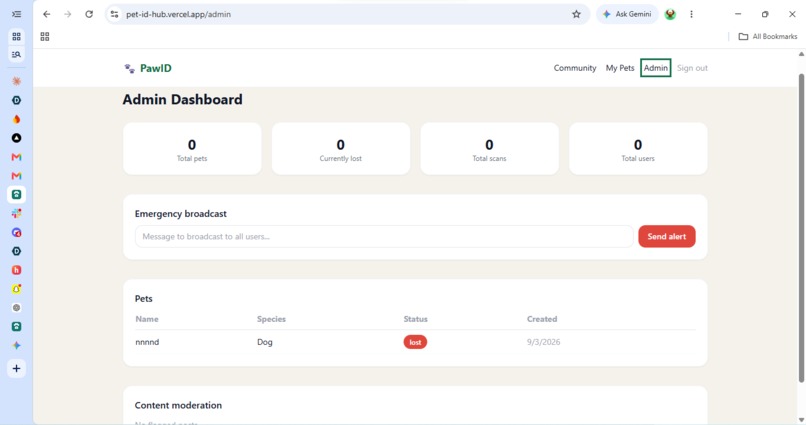Click the Pets section heading
806x425 pixels.
(143, 299)
